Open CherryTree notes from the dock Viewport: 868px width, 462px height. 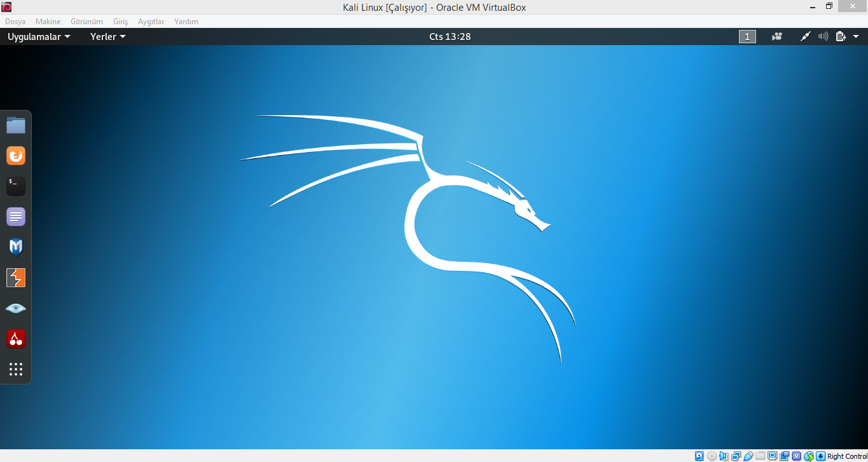[16, 339]
